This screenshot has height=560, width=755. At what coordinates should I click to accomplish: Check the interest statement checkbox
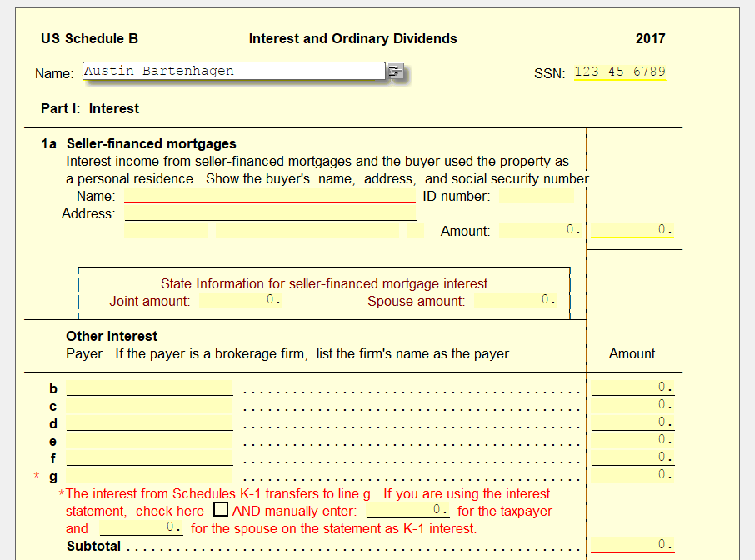coord(221,509)
